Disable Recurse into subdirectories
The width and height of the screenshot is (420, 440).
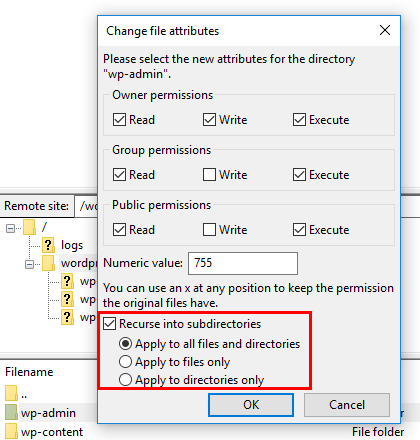click(109, 324)
